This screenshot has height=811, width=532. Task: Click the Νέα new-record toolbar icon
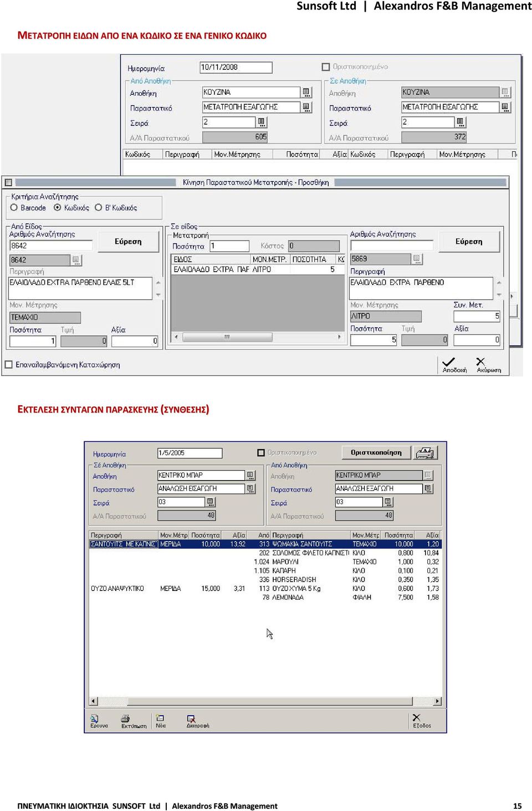(x=160, y=717)
